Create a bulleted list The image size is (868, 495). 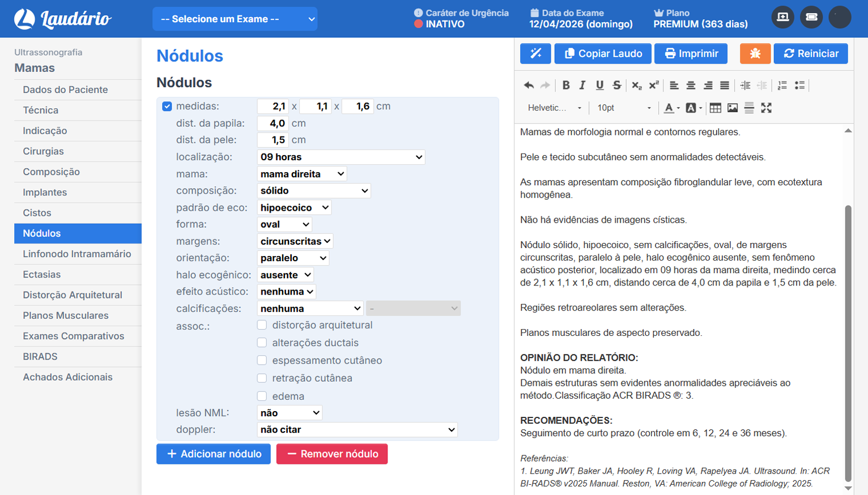(x=801, y=85)
